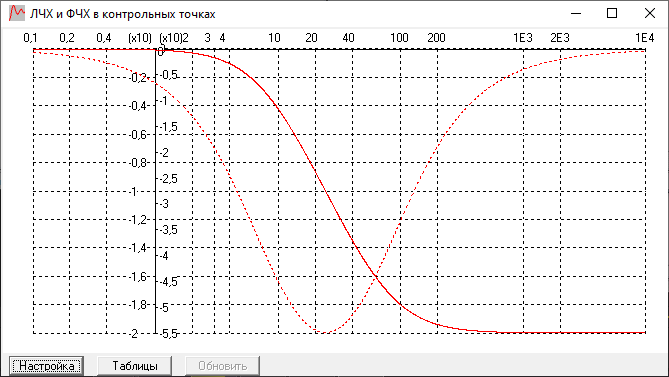Click frequency axis label '100'
Image resolution: width=669 pixels, height=377 pixels.
399,38
